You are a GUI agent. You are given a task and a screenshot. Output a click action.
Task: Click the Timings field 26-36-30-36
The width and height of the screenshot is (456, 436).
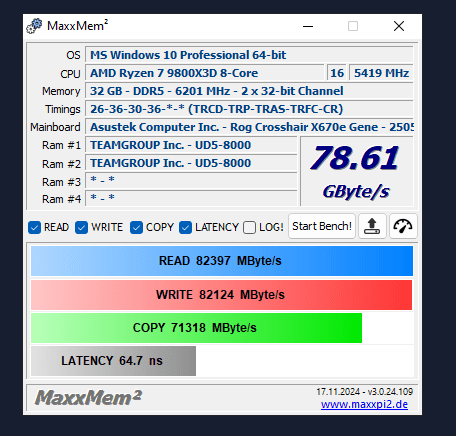click(249, 109)
